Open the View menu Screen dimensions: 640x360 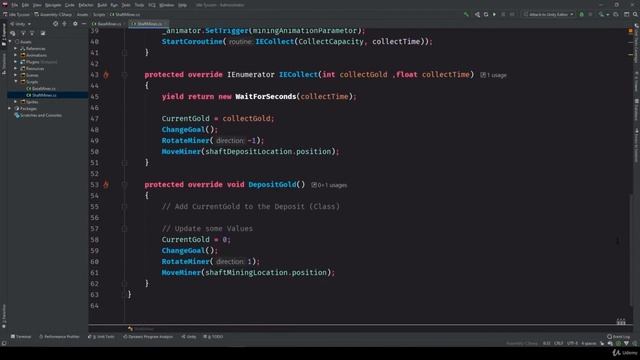37,5
